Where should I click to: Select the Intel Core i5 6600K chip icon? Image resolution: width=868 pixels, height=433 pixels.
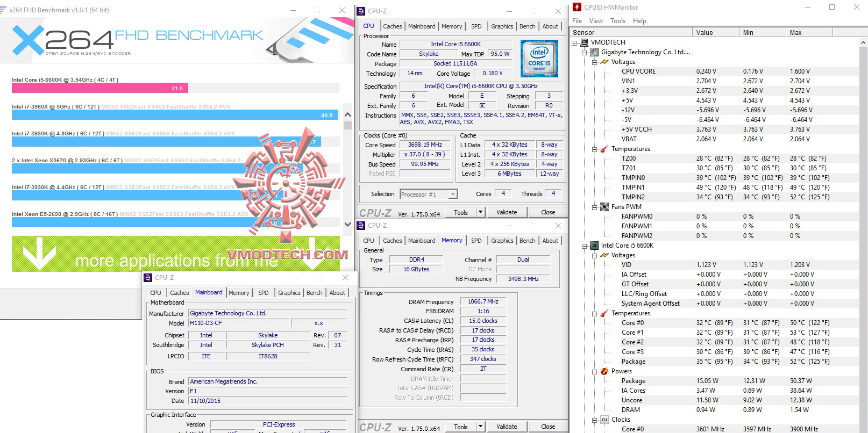(x=594, y=246)
